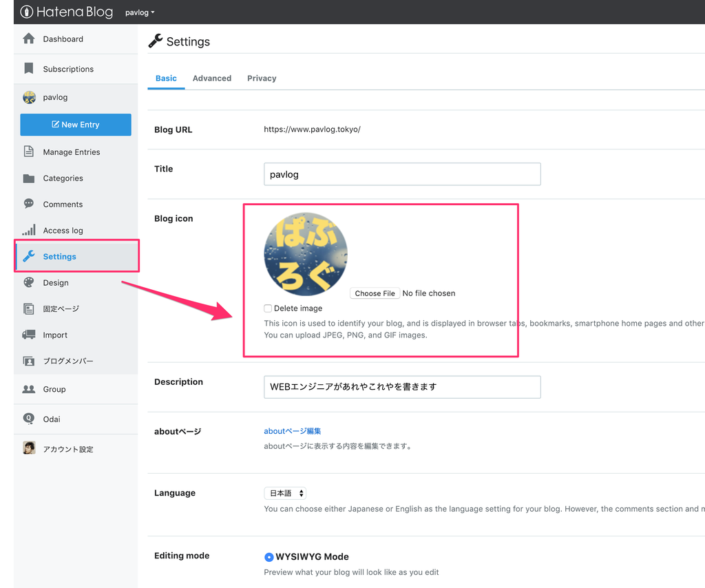Image resolution: width=705 pixels, height=588 pixels.
Task: Open the pavlog dropdown in top bar
Action: click(140, 12)
